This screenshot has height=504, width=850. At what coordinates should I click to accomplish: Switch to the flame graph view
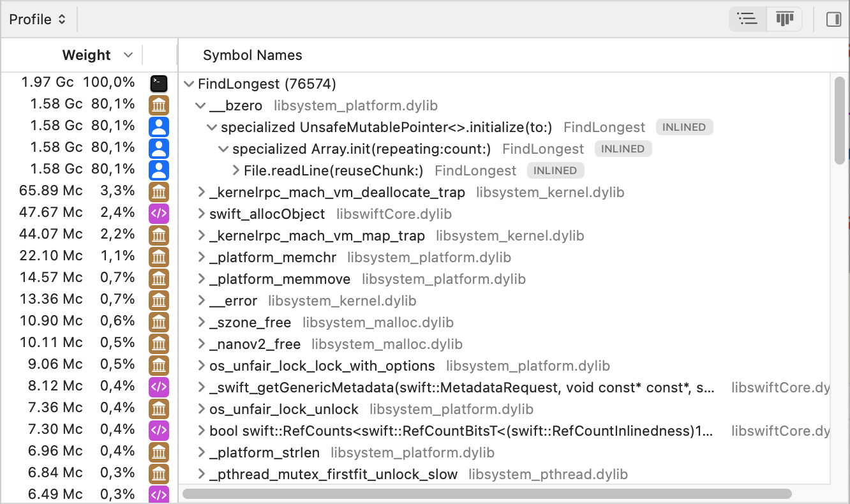[x=784, y=19]
